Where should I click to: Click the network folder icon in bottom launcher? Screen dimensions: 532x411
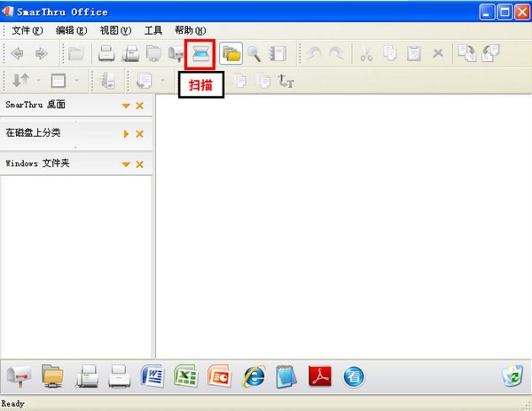[52, 376]
